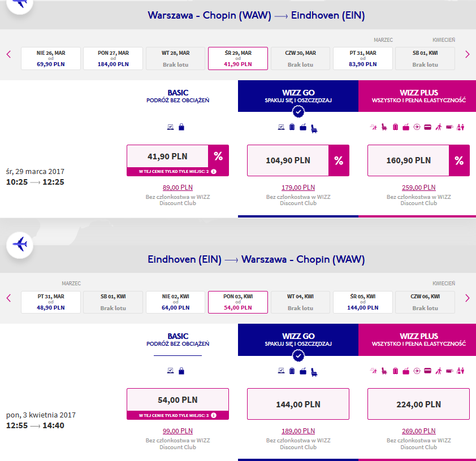Click the 259,00 PLN non-member price link
The image size is (476, 461).
[x=419, y=188]
